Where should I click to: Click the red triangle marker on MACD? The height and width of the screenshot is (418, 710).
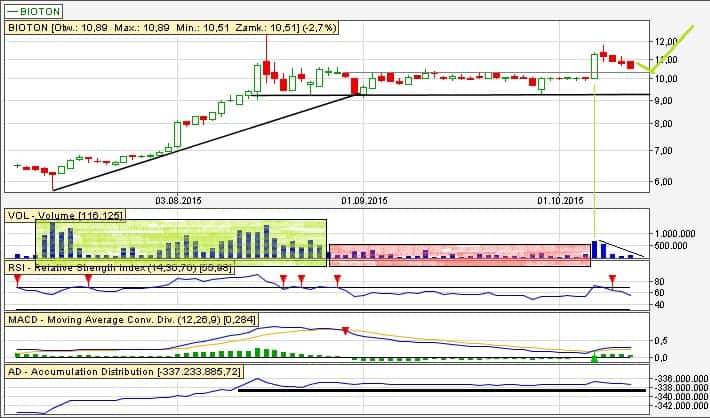click(x=345, y=330)
